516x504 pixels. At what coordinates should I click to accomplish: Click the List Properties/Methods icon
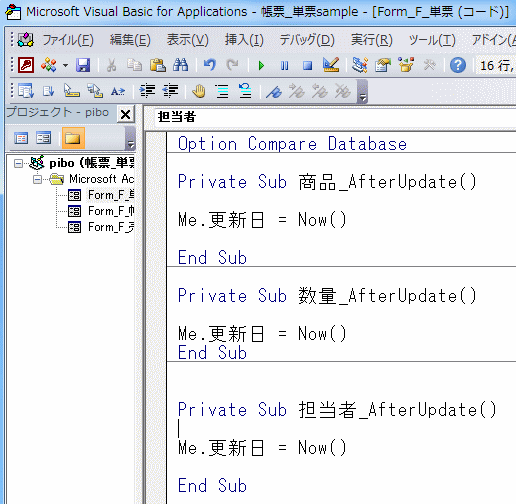[26, 91]
